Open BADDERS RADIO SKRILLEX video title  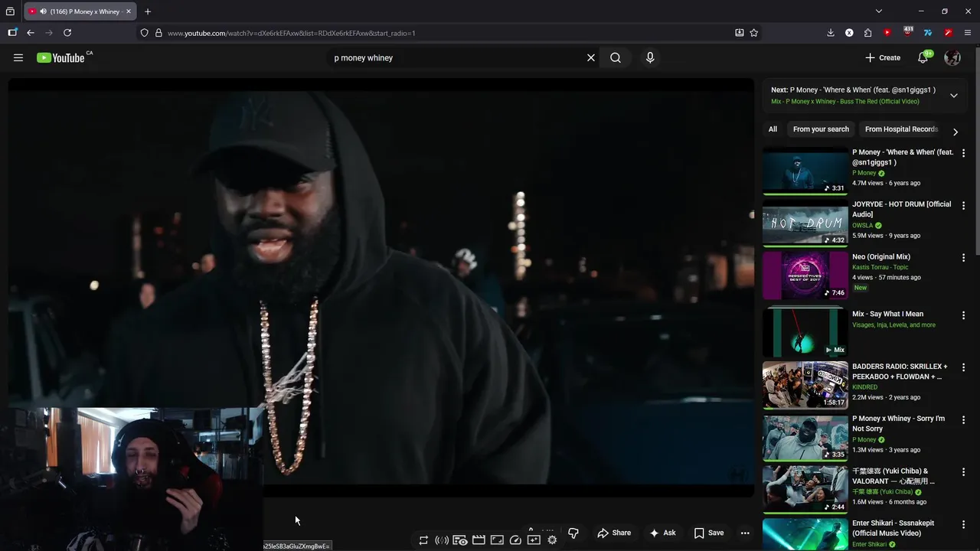tap(900, 371)
